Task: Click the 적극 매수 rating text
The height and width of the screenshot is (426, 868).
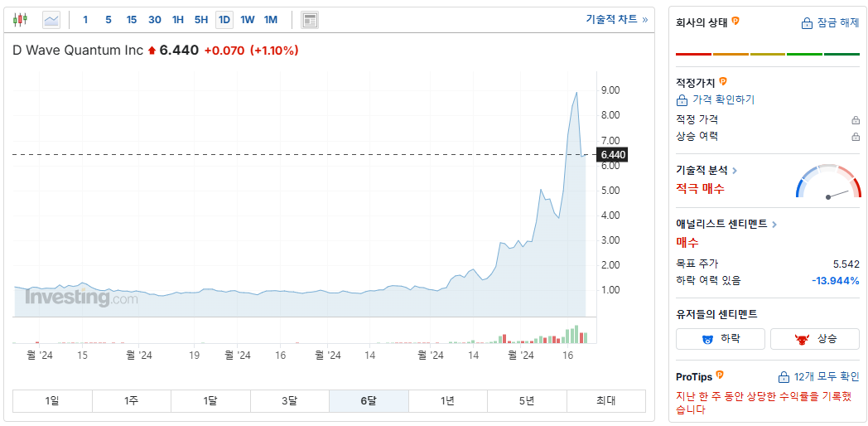Action: pyautogui.click(x=700, y=188)
